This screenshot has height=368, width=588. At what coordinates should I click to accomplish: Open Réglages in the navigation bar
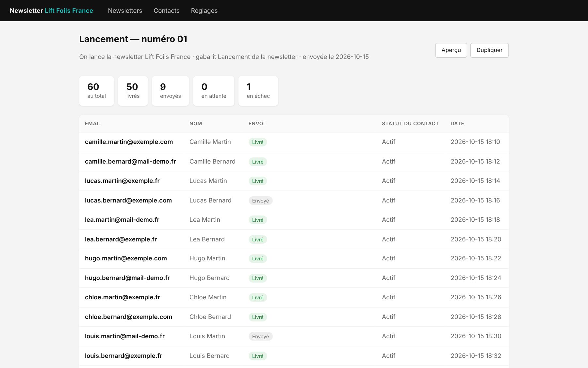point(204,10)
